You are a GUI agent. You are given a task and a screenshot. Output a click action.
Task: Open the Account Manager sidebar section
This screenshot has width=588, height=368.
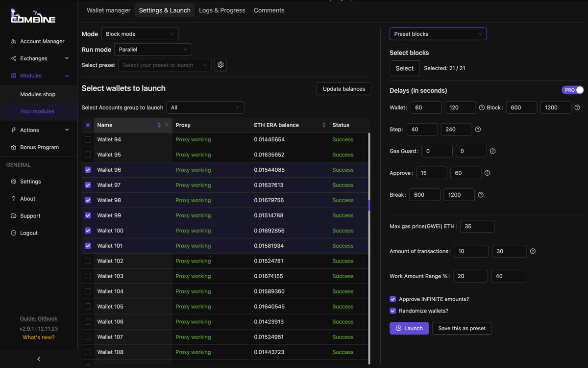pos(42,41)
